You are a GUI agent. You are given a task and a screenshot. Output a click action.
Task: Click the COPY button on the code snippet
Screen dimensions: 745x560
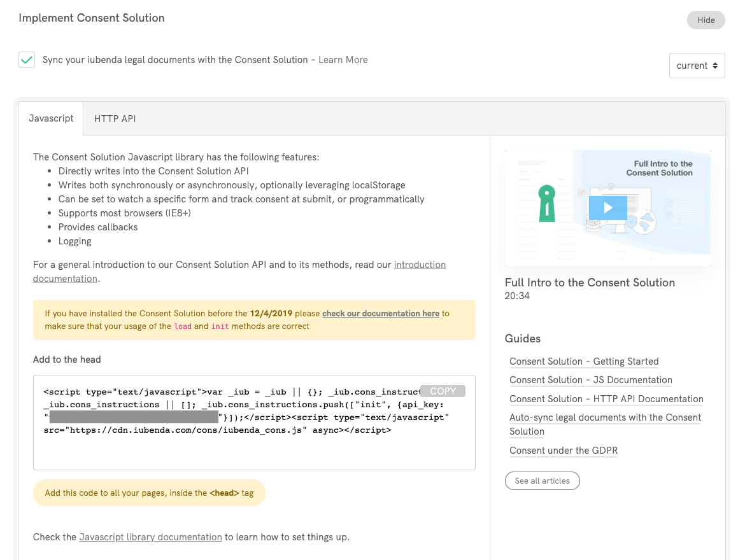pyautogui.click(x=443, y=391)
